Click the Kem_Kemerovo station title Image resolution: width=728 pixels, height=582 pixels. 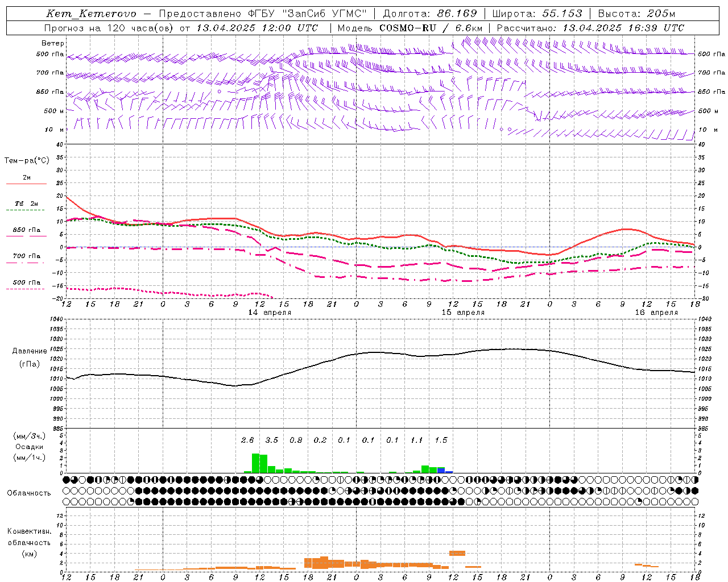[91, 14]
